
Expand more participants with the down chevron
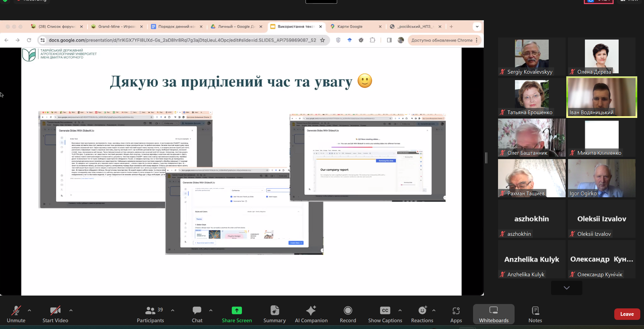click(567, 288)
